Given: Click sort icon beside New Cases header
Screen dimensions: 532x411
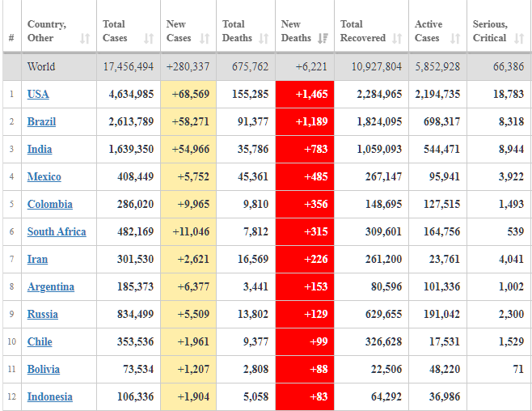Looking at the screenshot, I should click(205, 38).
